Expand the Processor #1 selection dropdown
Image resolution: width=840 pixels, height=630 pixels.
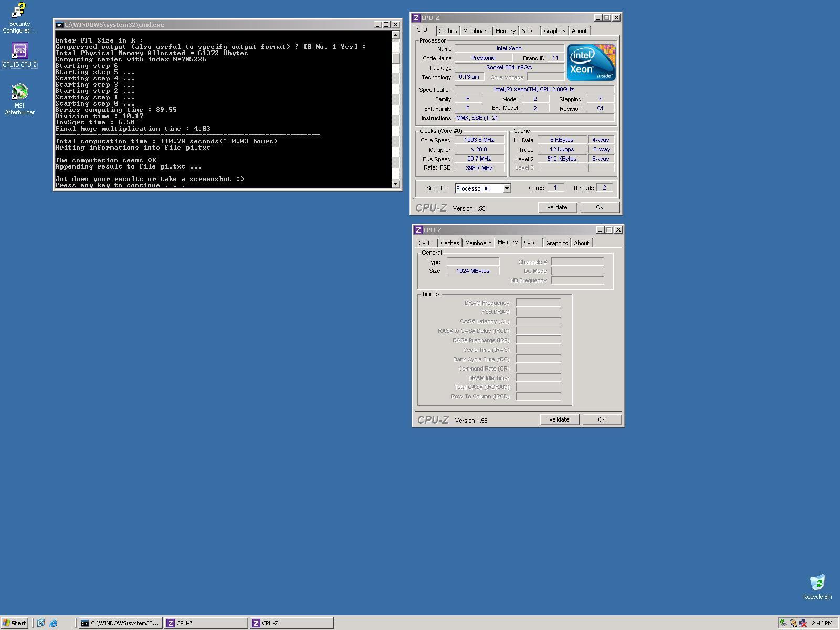point(507,188)
